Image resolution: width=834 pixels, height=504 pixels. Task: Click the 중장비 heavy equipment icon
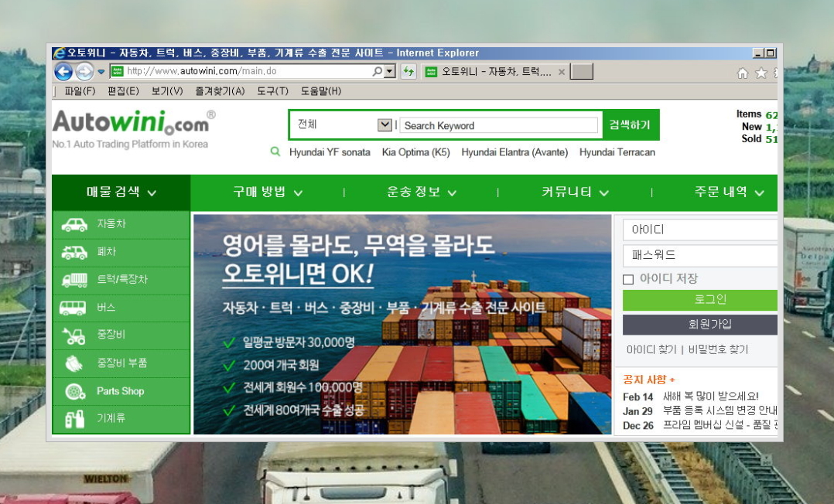(74, 335)
